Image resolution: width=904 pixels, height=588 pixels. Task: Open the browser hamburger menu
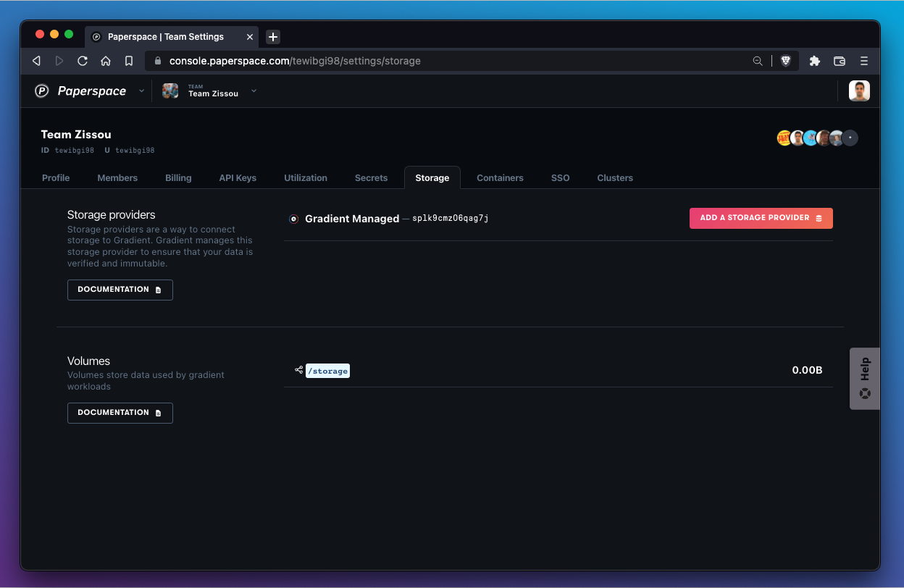tap(864, 61)
